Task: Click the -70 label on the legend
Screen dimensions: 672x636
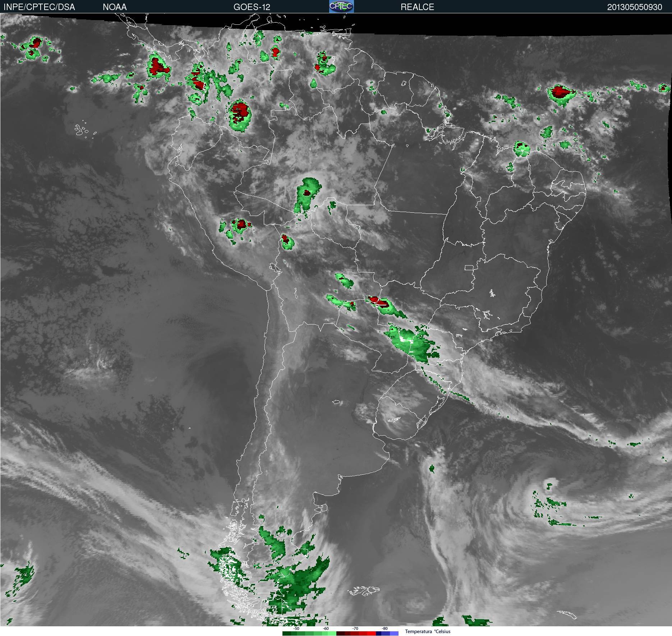Action: (x=355, y=629)
